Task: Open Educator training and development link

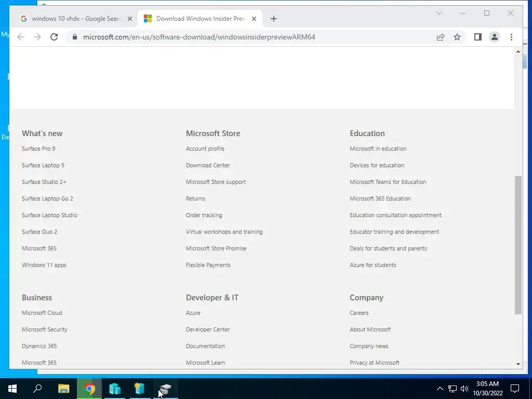Action: [x=394, y=232]
